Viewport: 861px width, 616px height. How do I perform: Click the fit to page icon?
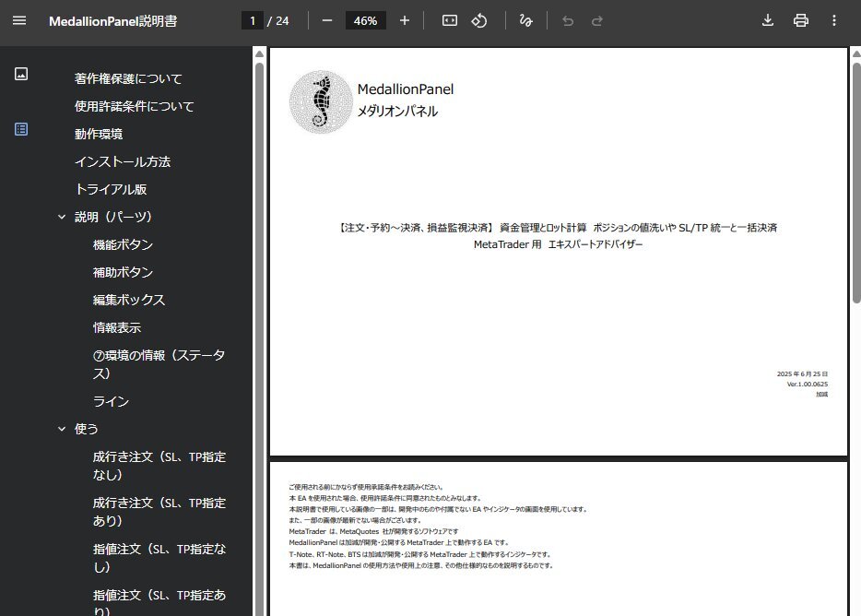pos(450,21)
